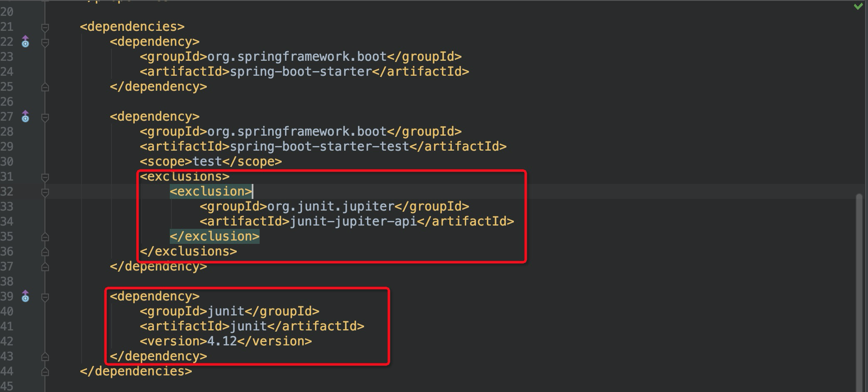Click the junit groupId value on line 40

[x=226, y=311]
